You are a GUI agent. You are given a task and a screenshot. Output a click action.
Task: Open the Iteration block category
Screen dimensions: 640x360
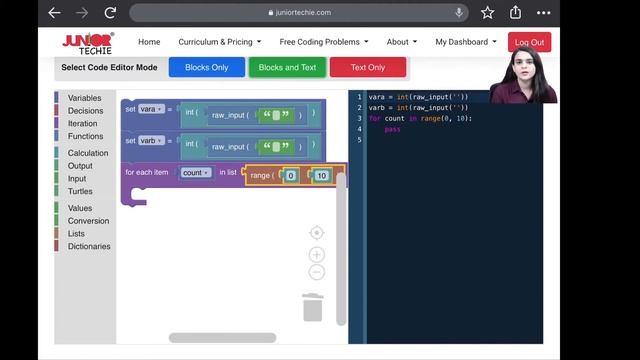click(x=82, y=123)
